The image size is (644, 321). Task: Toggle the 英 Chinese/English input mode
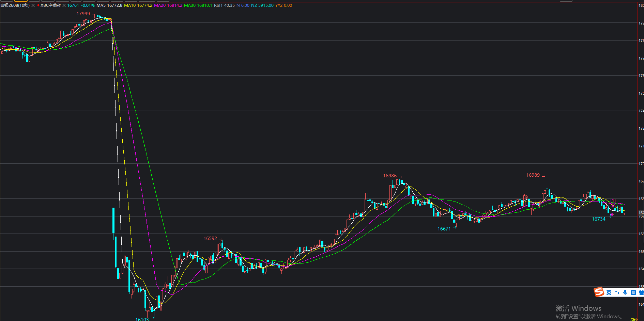point(609,292)
